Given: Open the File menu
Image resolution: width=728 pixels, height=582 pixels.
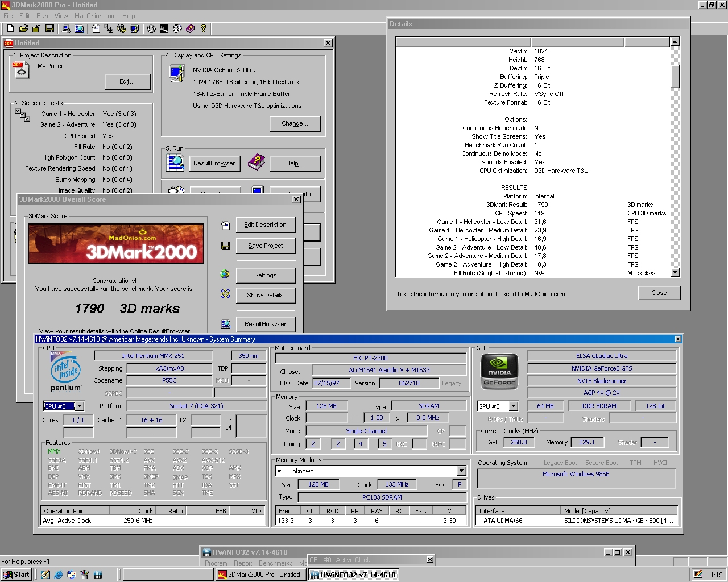Looking at the screenshot, I should point(8,16).
